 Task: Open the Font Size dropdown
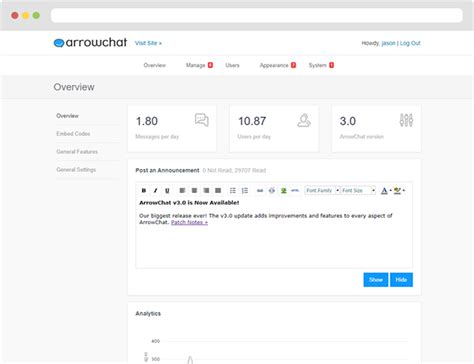point(358,190)
